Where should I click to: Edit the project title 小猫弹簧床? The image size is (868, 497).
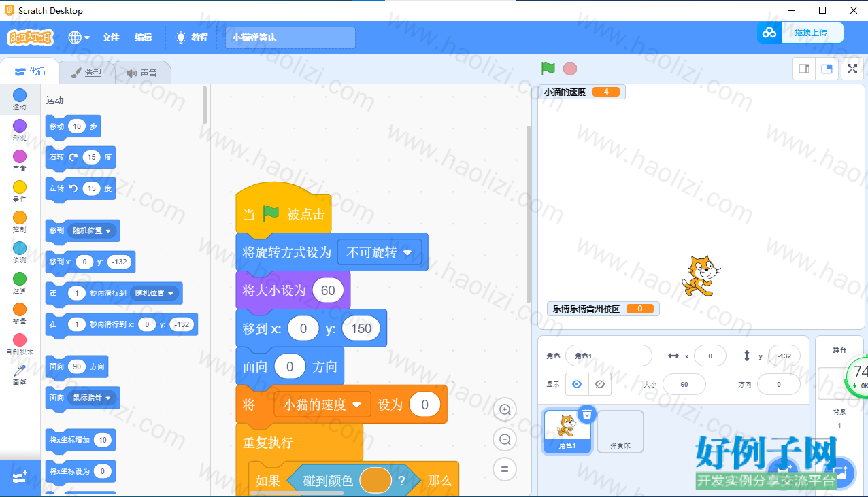click(x=290, y=38)
